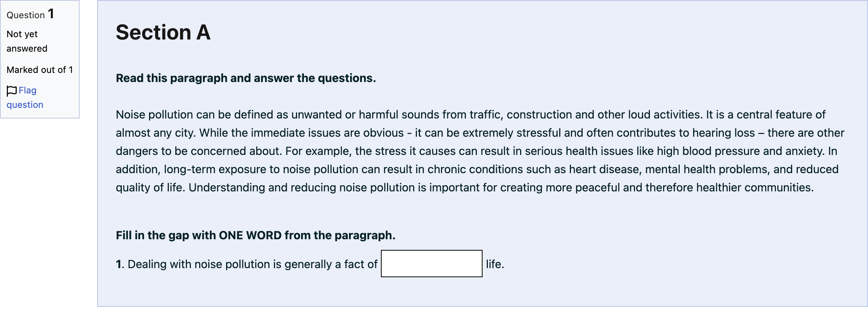Click the phrase 'hearing loss' in the paragraph
Screen dimensions: 868x319
[724, 133]
